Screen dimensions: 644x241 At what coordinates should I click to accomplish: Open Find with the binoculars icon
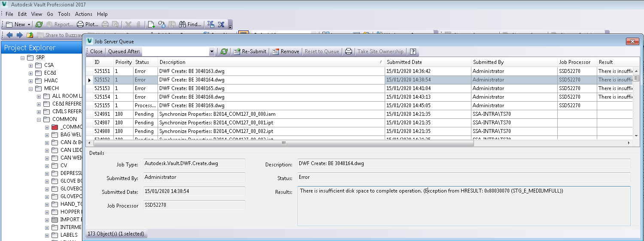coord(190,24)
